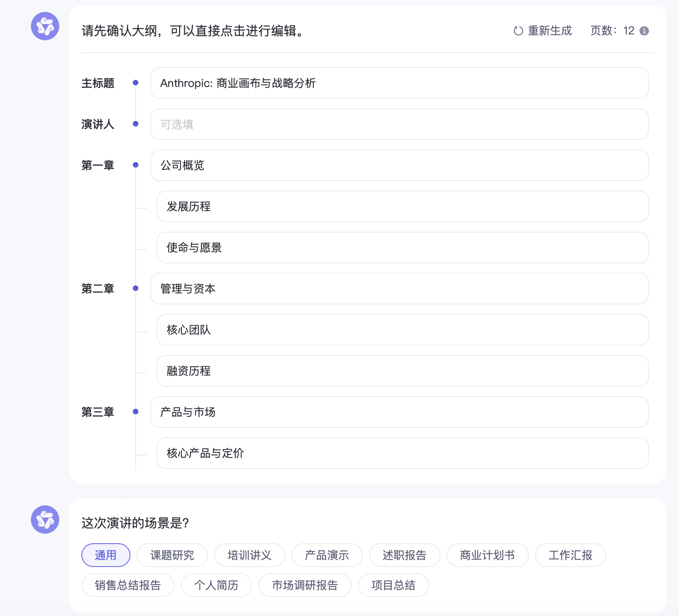The width and height of the screenshot is (679, 616).
Task: Edit the 使命与愿景 subsection field
Action: [x=402, y=248]
